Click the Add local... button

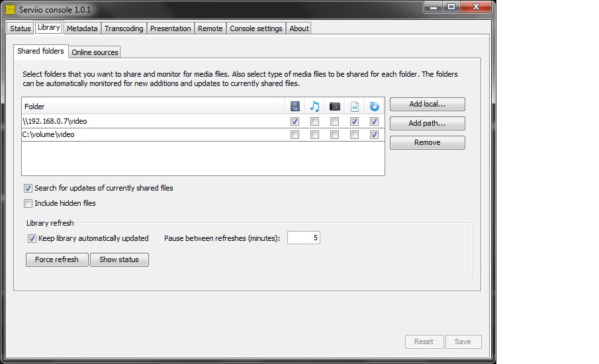(427, 105)
